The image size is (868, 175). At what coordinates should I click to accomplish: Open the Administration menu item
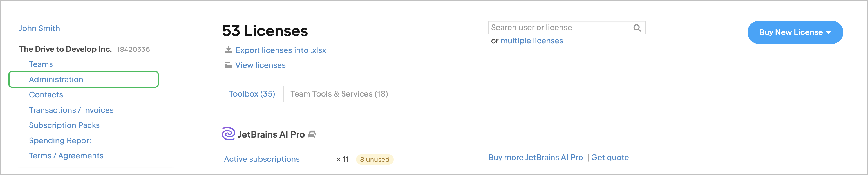coord(56,79)
